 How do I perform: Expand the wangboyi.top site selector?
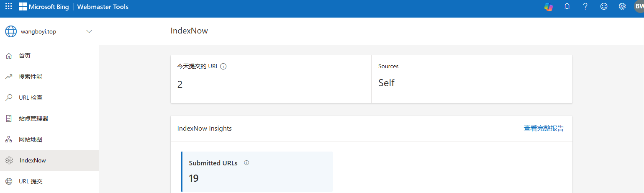tap(38, 31)
